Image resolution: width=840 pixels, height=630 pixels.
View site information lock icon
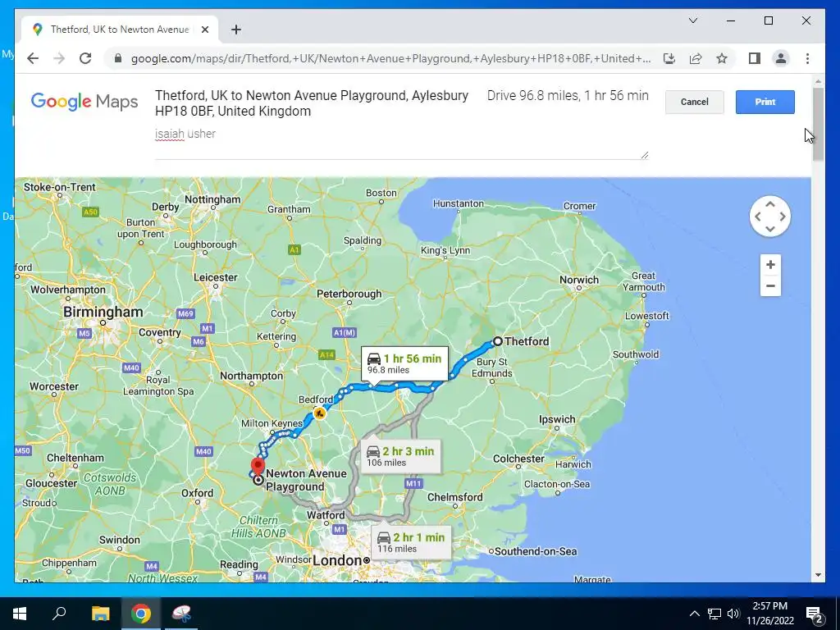point(118,58)
